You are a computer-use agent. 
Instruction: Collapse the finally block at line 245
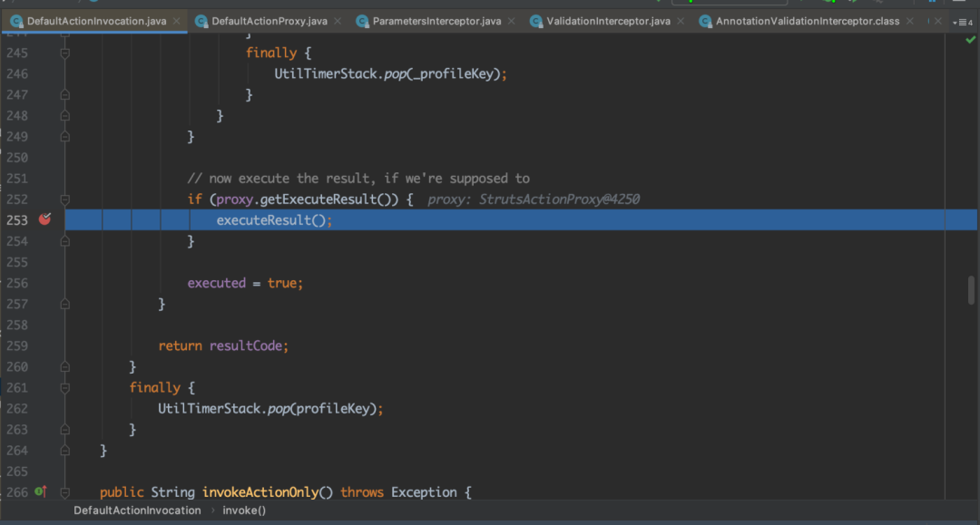[65, 53]
